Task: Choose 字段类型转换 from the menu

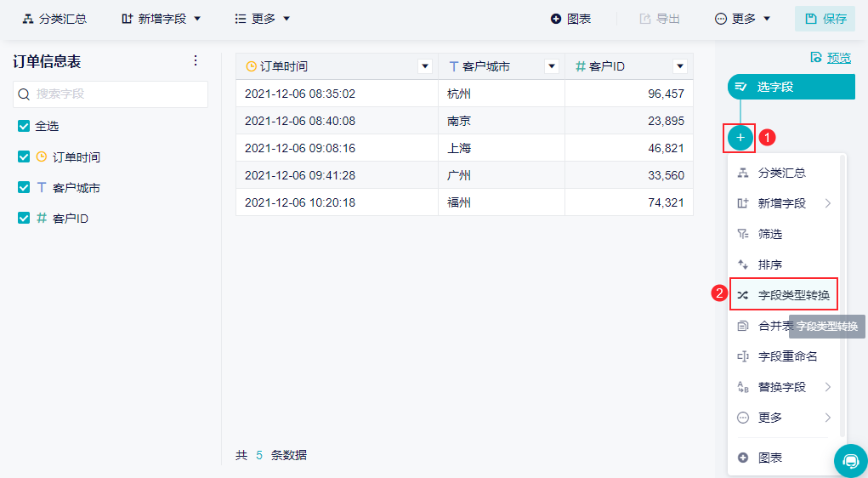Action: 793,295
